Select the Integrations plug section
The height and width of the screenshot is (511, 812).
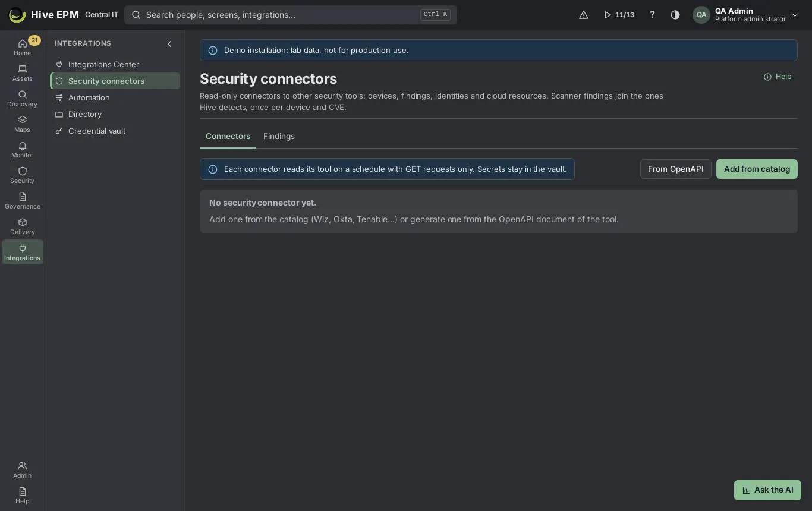(22, 252)
